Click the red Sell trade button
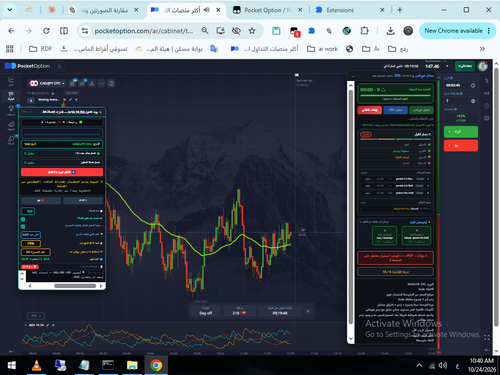Screen dimensions: 500x375 [x=461, y=146]
